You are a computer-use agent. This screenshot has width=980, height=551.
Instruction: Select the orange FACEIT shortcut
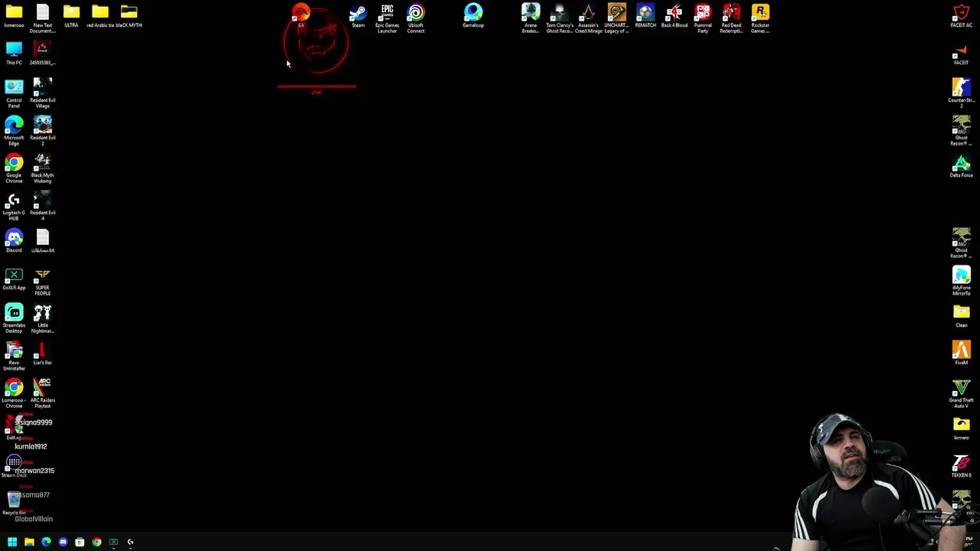tap(962, 54)
